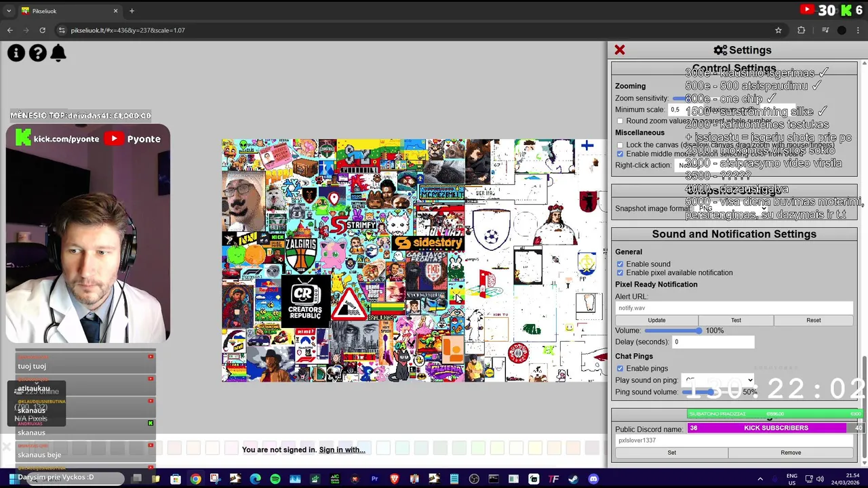The height and width of the screenshot is (488, 868).
Task: Close the Settings panel with red X
Action: click(x=620, y=50)
